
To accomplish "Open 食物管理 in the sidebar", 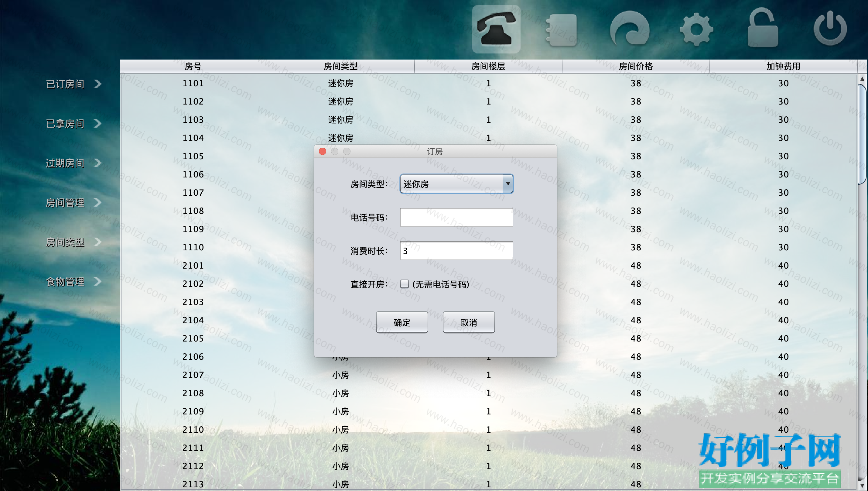I will pyautogui.click(x=65, y=281).
